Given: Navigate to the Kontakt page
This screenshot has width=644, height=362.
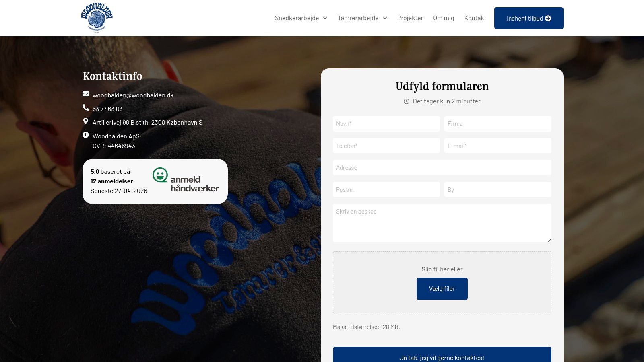Looking at the screenshot, I should pos(475,18).
